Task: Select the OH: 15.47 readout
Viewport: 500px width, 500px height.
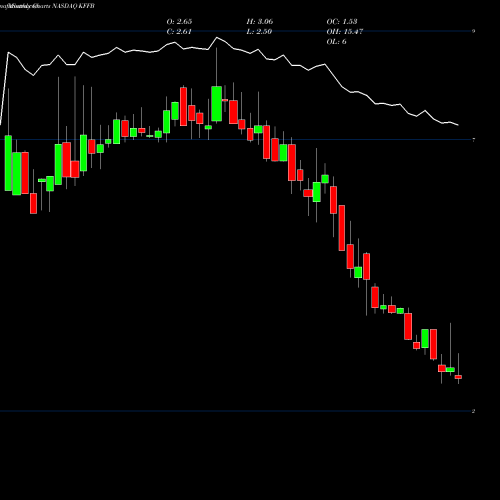Action: pos(345,32)
